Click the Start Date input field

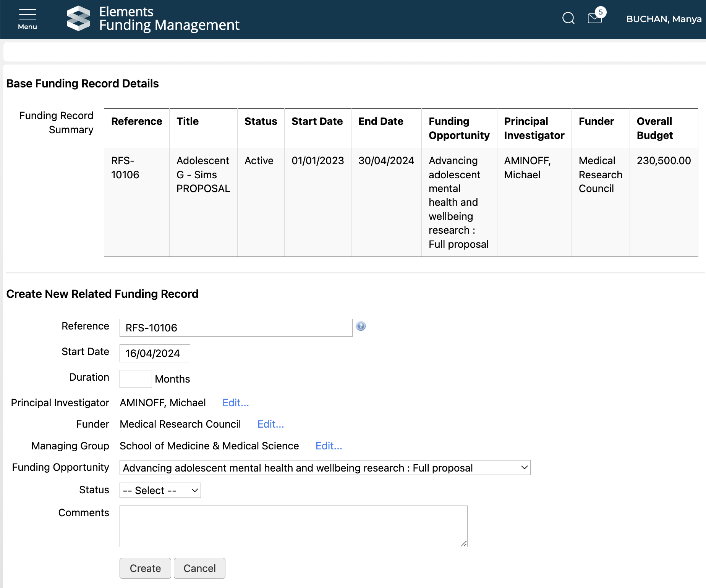point(155,354)
